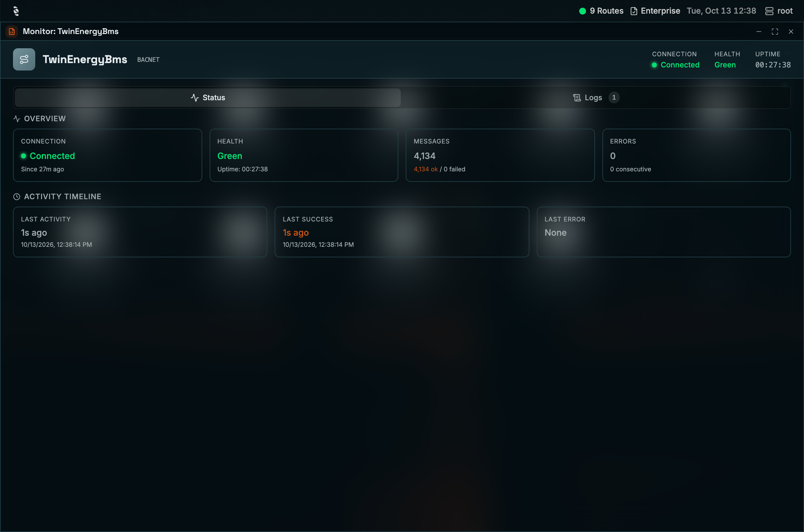Click the Logs scroll icon
The width and height of the screenshot is (804, 532).
tap(577, 98)
